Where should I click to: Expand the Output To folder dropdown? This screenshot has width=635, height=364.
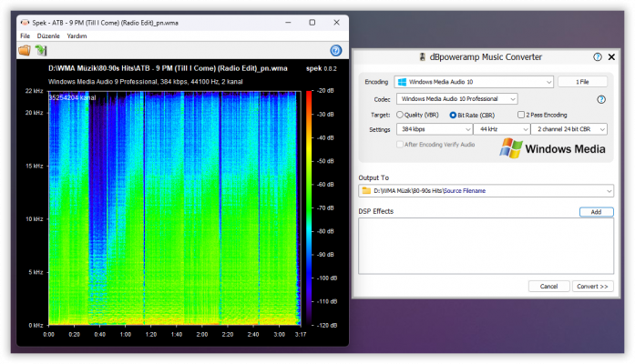pos(609,191)
